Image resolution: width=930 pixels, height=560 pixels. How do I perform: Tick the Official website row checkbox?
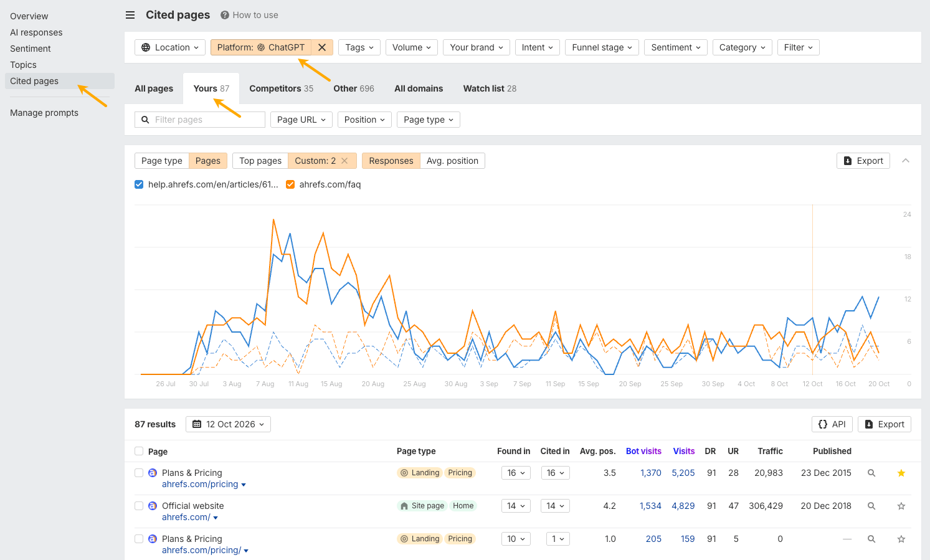(x=139, y=506)
